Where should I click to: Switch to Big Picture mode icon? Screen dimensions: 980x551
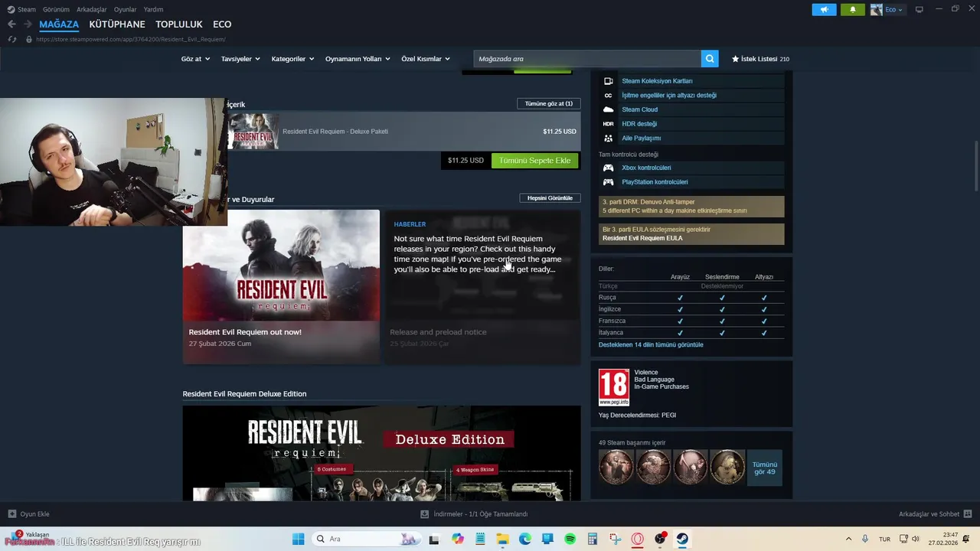pyautogui.click(x=920, y=9)
